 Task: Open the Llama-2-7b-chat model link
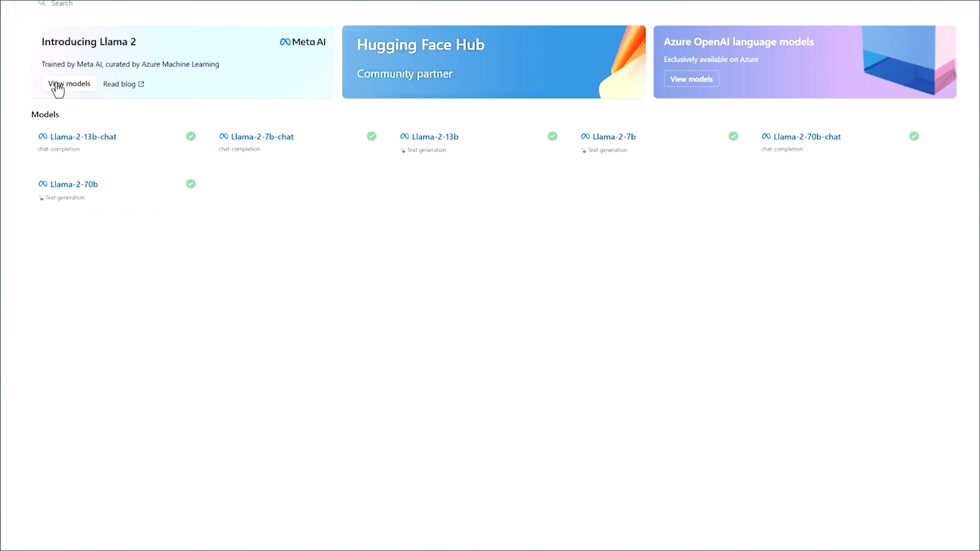tap(262, 137)
